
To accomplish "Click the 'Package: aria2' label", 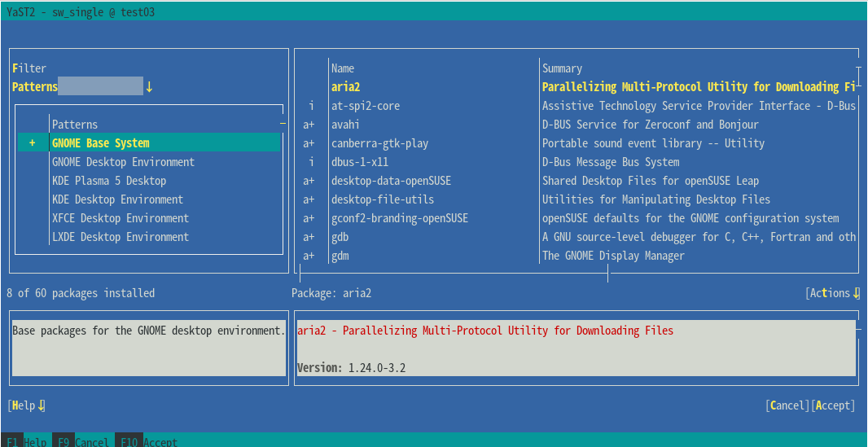I will point(331,293).
